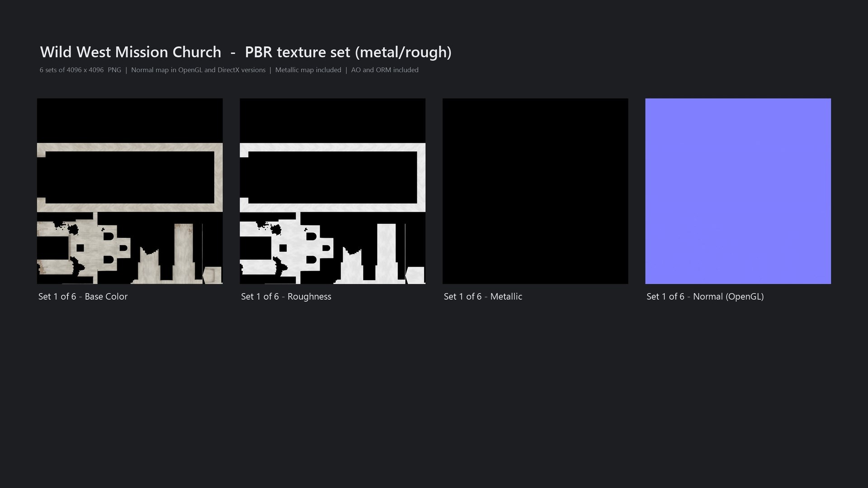Image resolution: width=868 pixels, height=488 pixels.
Task: Open the black Metallic texture thumbnail
Action: tap(535, 191)
